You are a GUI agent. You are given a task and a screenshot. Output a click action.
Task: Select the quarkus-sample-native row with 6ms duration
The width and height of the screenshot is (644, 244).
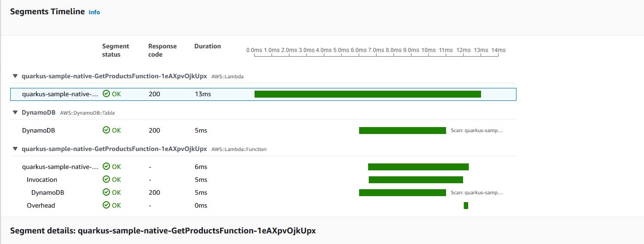coord(263,167)
